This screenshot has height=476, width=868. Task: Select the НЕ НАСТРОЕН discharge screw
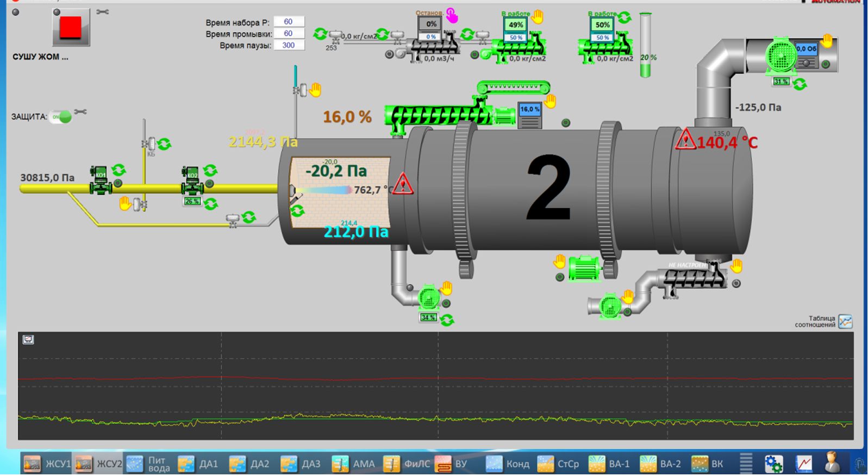695,278
